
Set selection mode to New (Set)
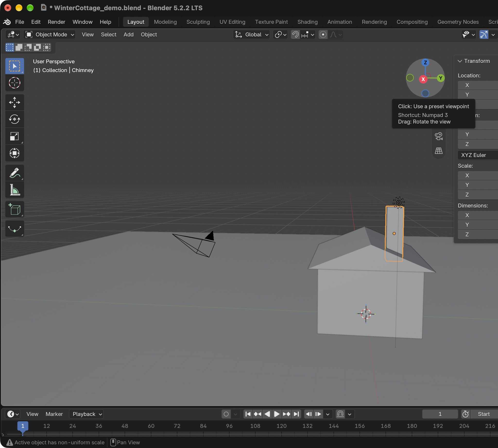pyautogui.click(x=10, y=47)
